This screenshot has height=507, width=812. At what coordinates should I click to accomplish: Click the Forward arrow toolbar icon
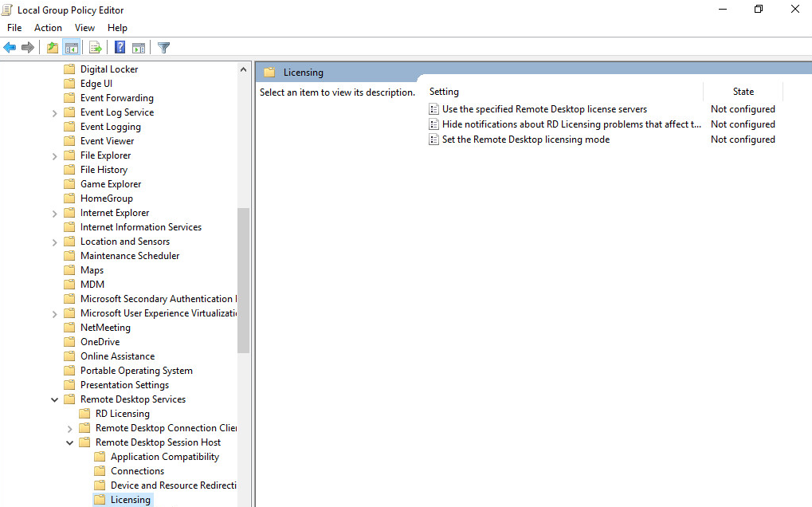coord(28,48)
